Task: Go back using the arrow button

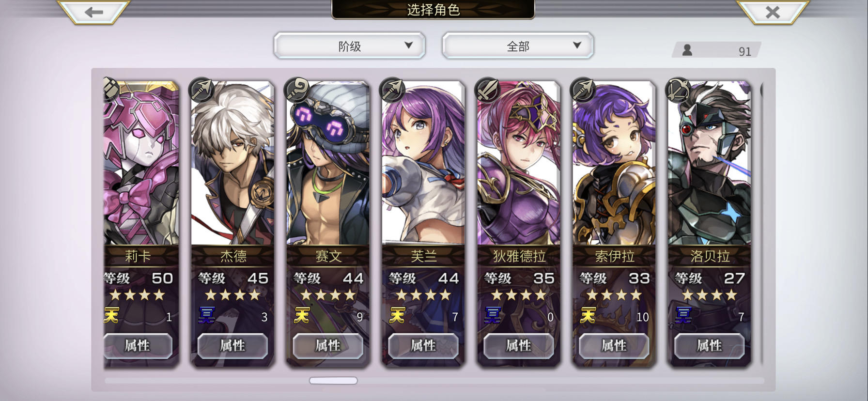Action: point(93,12)
